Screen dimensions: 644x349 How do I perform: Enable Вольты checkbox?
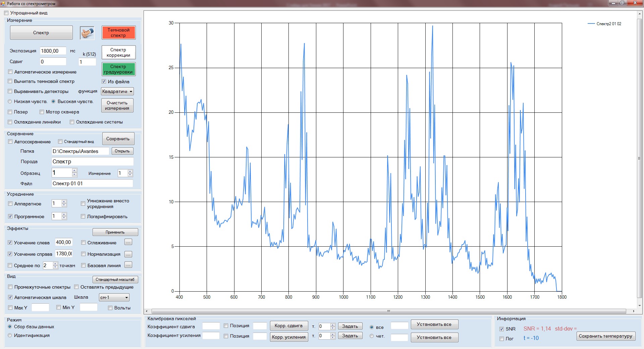(x=110, y=308)
